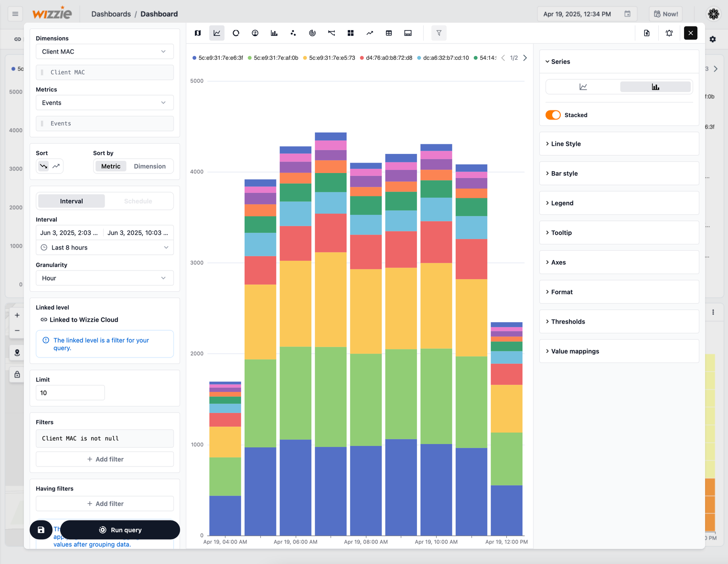
Task: Pick the table visualization icon
Action: tap(389, 33)
